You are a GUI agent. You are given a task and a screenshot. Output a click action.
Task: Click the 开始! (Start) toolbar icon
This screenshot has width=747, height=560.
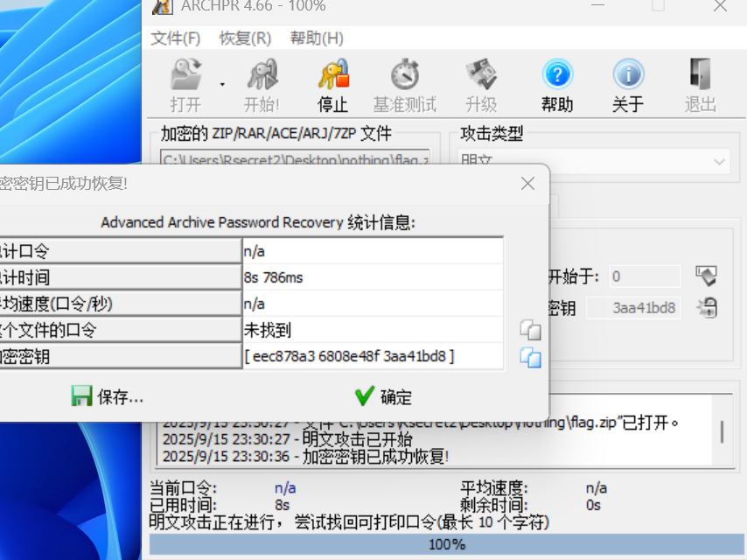[262, 85]
